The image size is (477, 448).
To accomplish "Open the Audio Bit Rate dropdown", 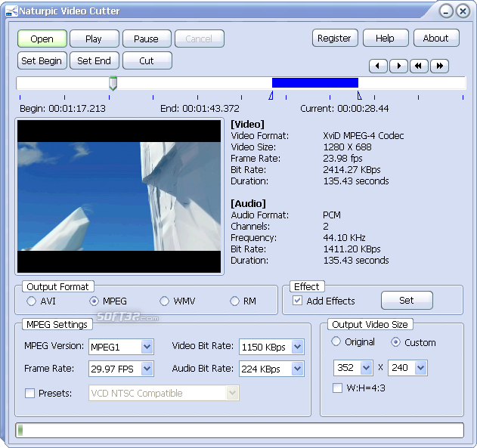I will pos(297,369).
